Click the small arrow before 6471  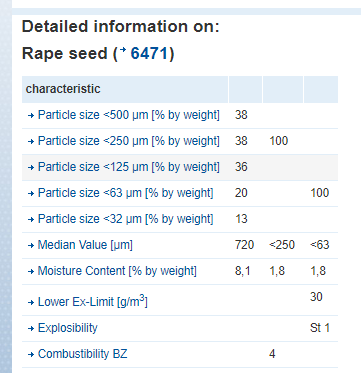click(x=124, y=50)
